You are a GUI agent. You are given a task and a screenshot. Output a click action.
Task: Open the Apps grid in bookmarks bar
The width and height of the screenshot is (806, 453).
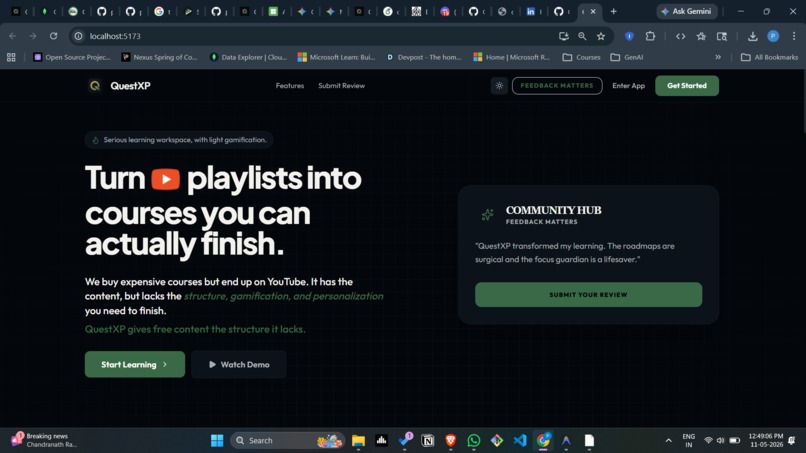11,57
